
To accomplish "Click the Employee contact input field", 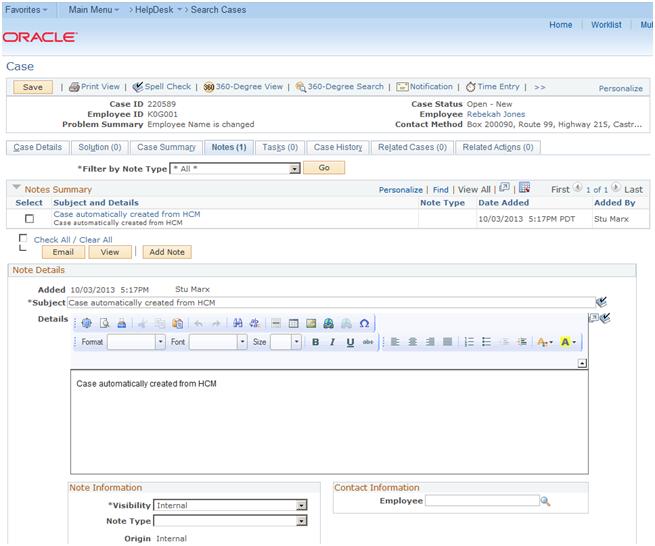I will (x=482, y=500).
